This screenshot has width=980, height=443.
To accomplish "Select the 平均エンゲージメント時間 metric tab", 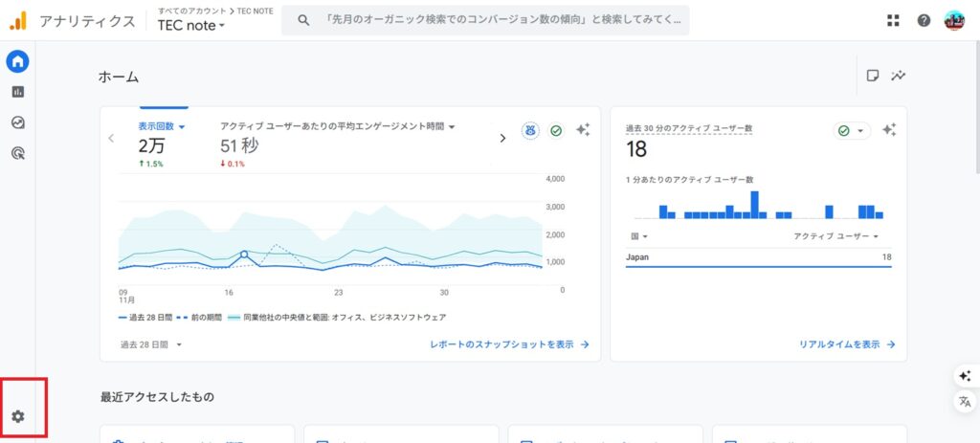I will coord(337,126).
